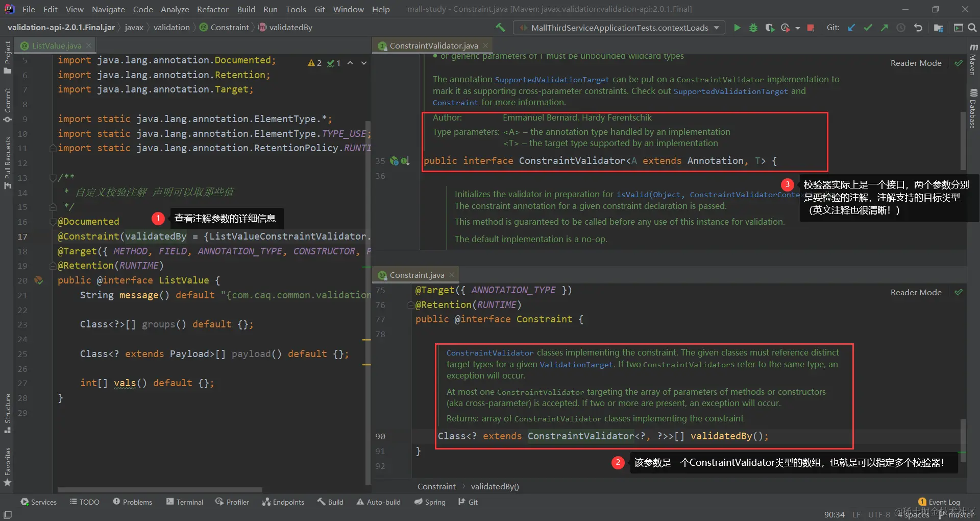The width and height of the screenshot is (980, 521).
Task: Open the Terminal tool window
Action: (185, 502)
